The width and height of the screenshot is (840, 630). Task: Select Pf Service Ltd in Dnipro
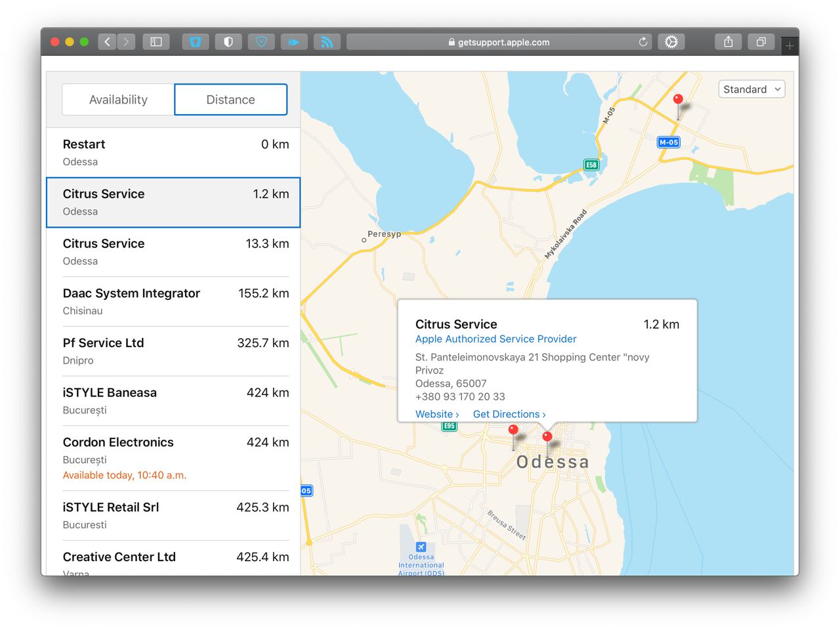(x=173, y=351)
